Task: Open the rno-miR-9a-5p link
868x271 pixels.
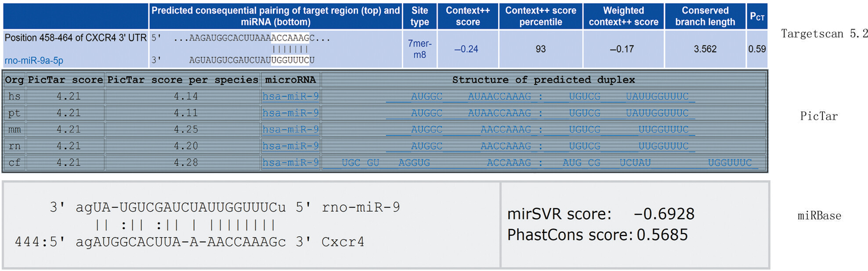Action: (34, 60)
